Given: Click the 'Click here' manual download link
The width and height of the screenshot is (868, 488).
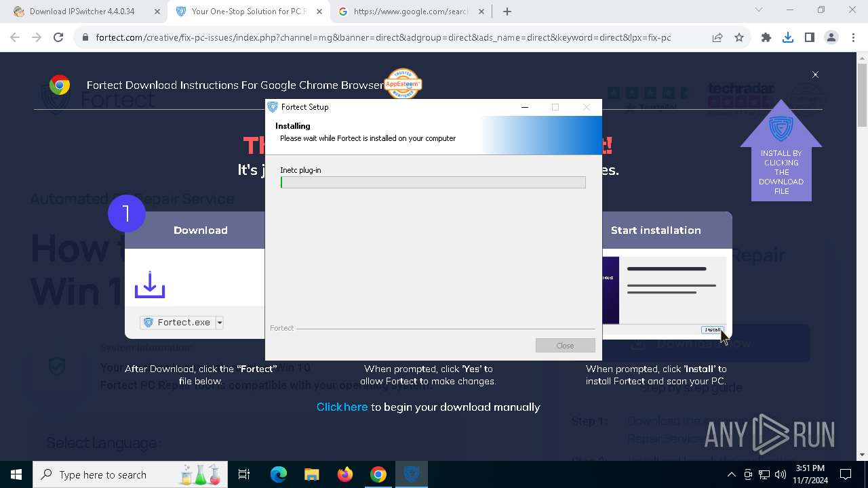Looking at the screenshot, I should tap(342, 407).
